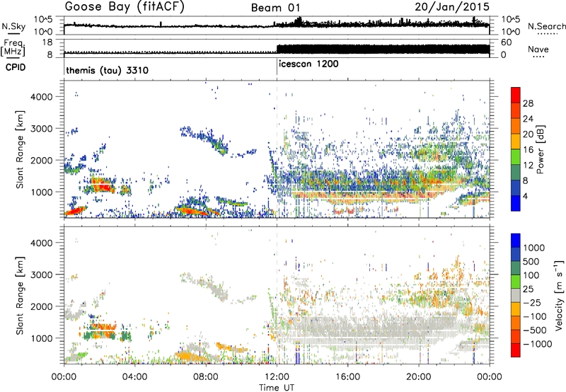Click the "Beam 01" heading
566x392 pixels.
click(x=275, y=8)
